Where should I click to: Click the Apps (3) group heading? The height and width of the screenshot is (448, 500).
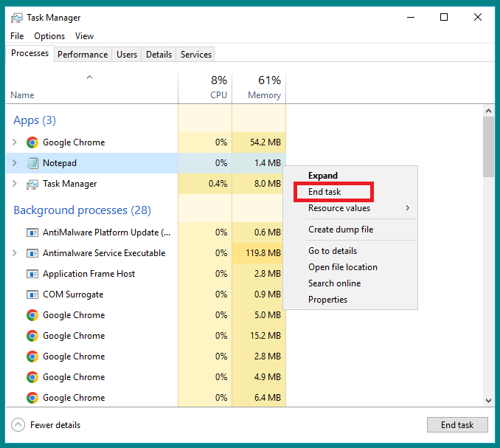pos(35,120)
